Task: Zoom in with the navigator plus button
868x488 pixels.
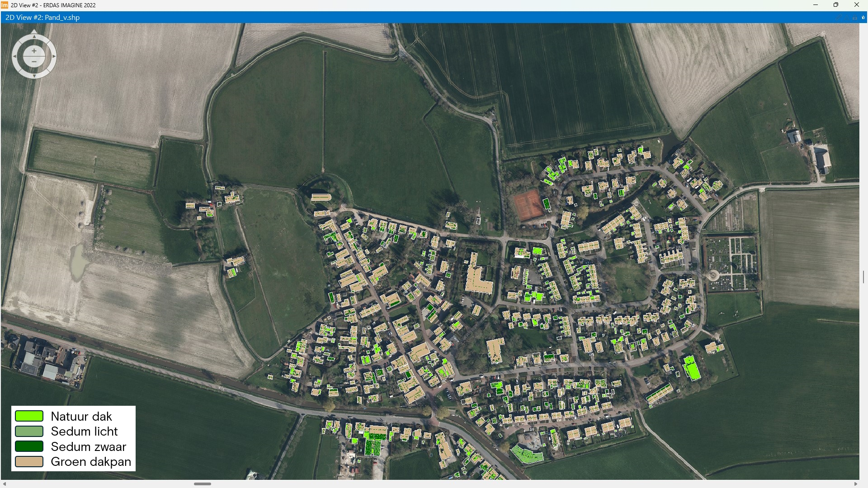Action: click(x=34, y=51)
